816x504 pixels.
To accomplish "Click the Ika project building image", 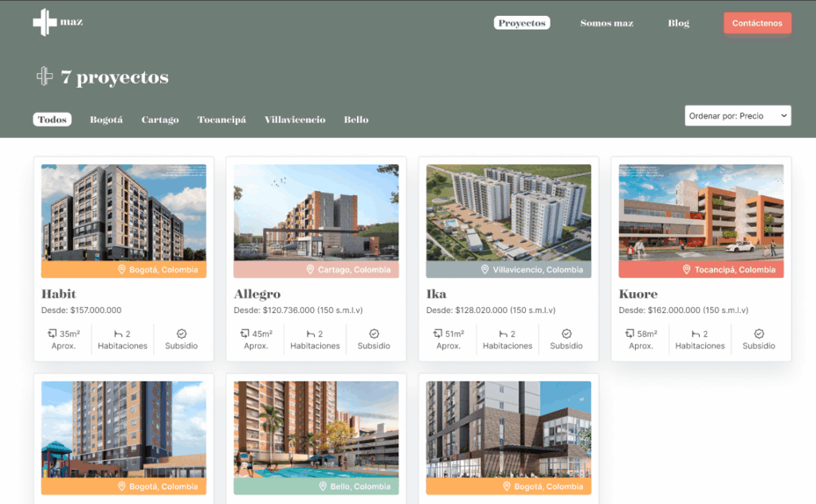I will point(508,212).
